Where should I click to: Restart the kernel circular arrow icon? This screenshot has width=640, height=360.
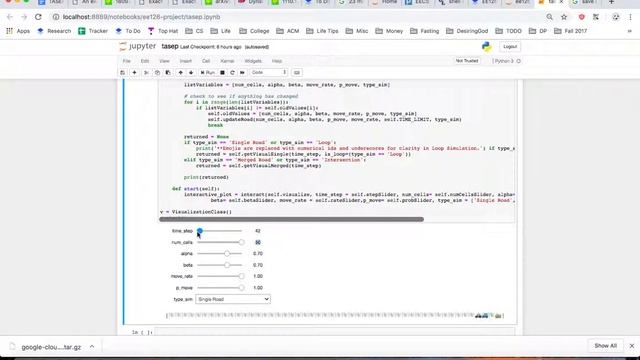point(232,72)
